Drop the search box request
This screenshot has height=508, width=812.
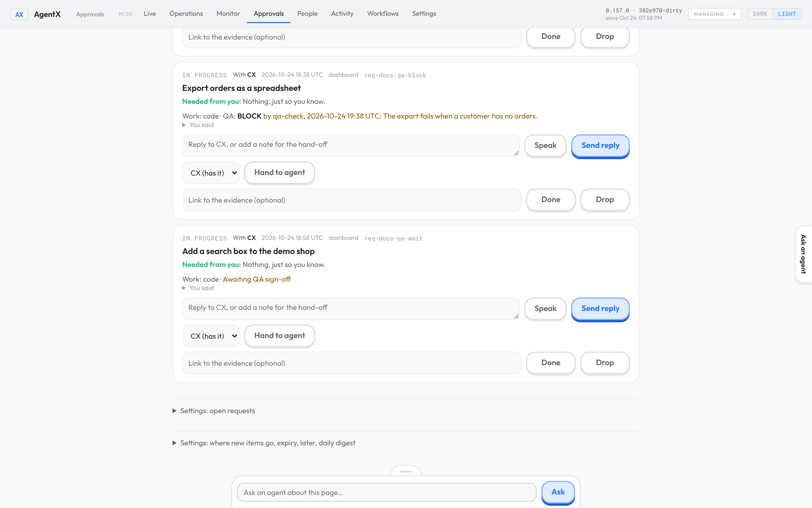coord(605,363)
